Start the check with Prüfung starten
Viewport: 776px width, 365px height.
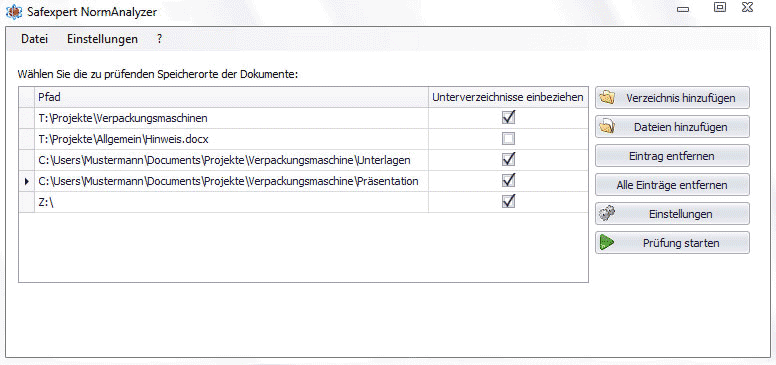[672, 243]
